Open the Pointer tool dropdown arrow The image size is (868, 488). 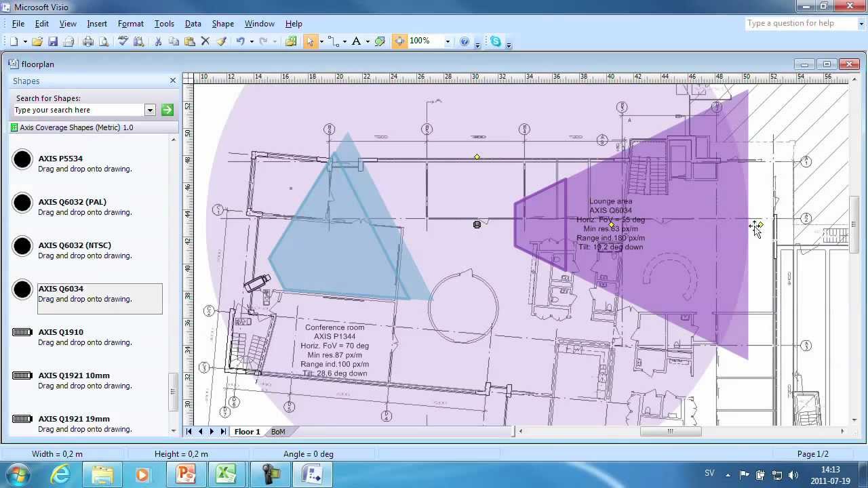point(321,41)
